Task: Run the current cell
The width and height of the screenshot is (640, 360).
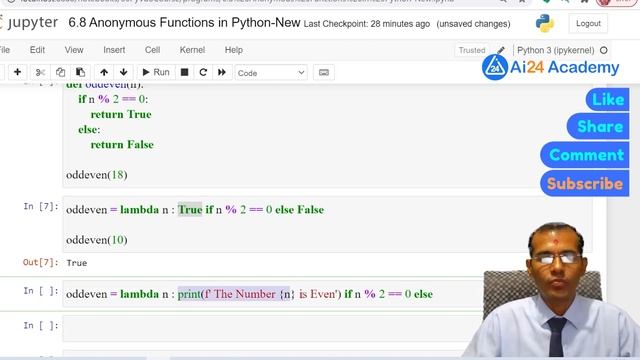Action: pos(156,72)
